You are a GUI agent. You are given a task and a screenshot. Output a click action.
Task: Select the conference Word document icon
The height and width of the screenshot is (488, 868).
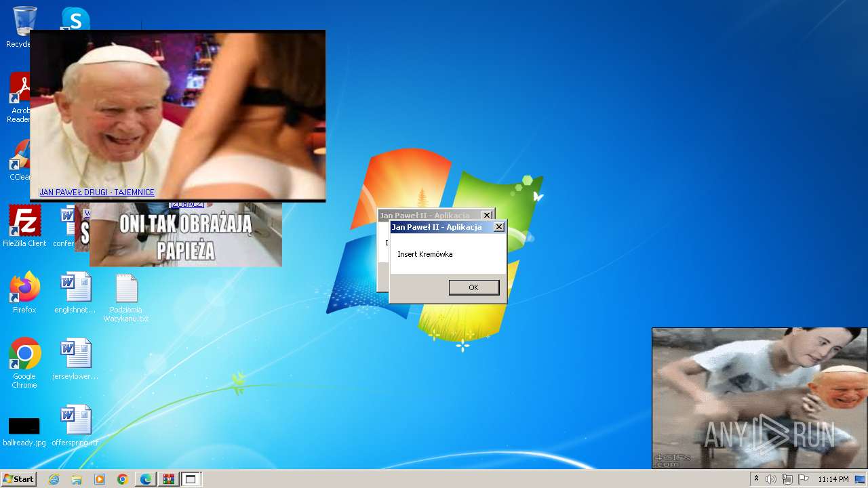[66, 226]
